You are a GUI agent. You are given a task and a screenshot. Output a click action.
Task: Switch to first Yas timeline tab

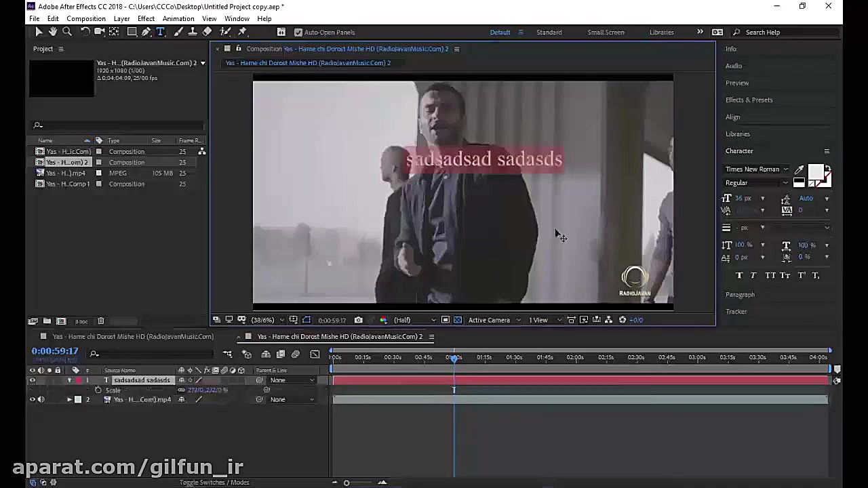coord(132,337)
